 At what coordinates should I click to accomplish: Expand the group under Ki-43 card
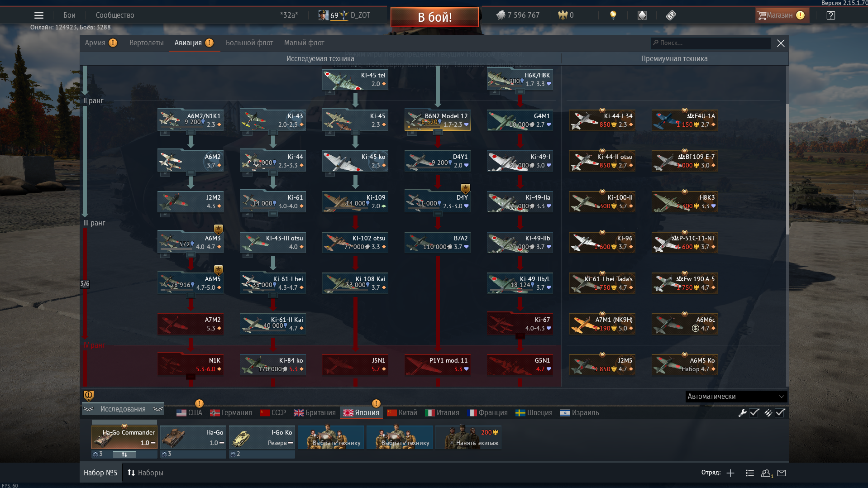[x=273, y=133]
